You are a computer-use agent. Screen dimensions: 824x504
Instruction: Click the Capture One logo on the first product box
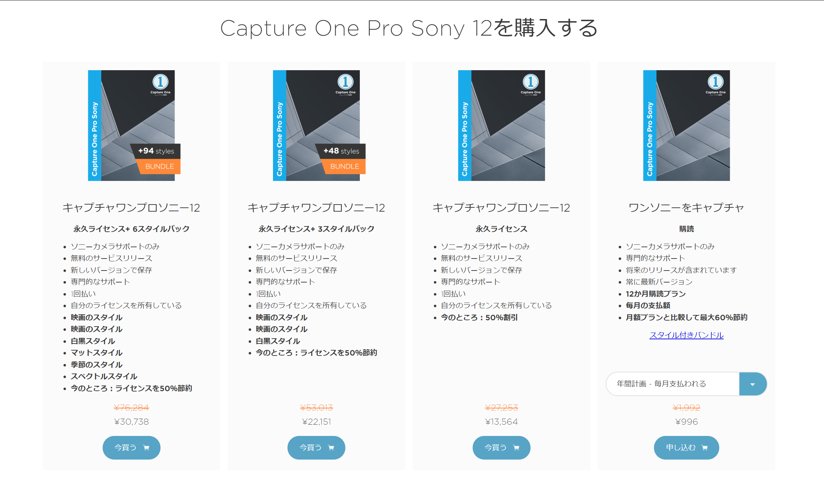coord(160,84)
